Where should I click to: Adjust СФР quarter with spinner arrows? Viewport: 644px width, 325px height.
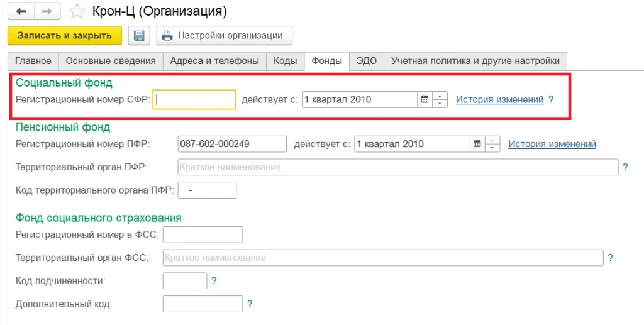440,99
